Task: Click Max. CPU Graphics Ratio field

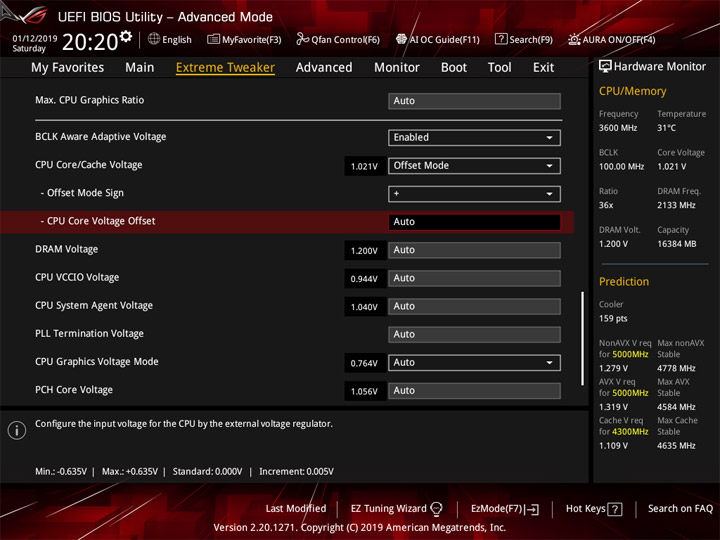Action: pos(474,101)
